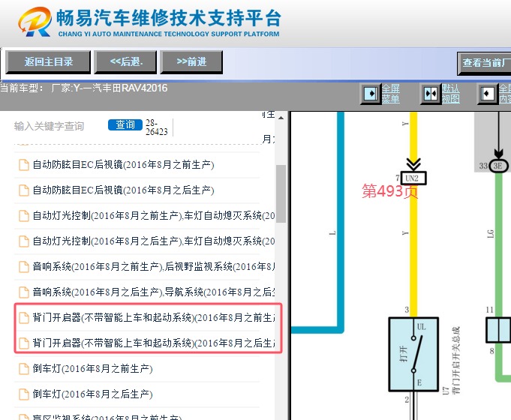Open the 全屏菜单 link text
Viewport: 511px width, 420px height.
click(391, 94)
